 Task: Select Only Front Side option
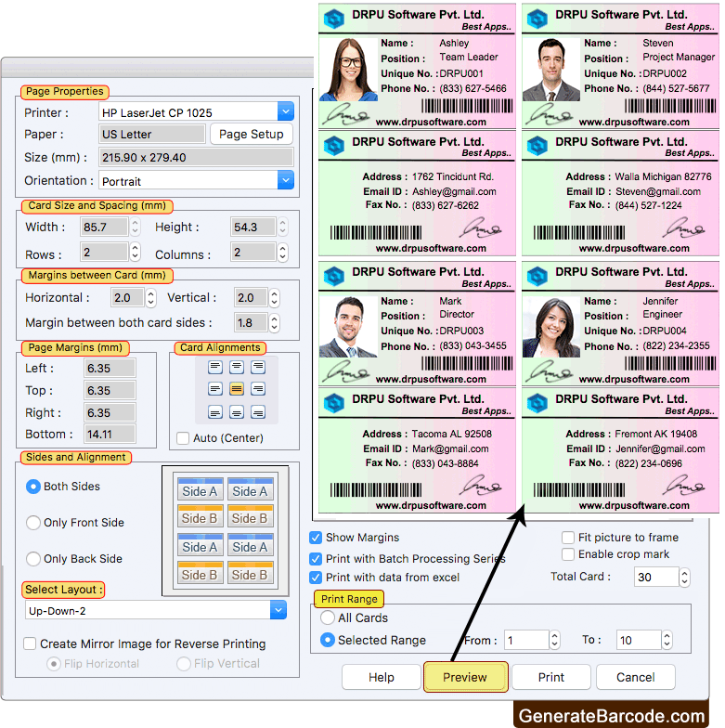pos(33,523)
